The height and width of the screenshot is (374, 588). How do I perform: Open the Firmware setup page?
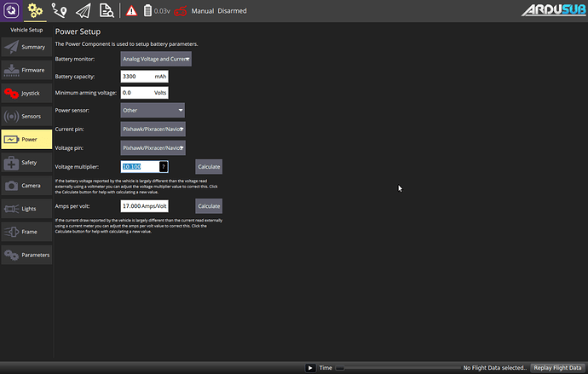point(26,70)
